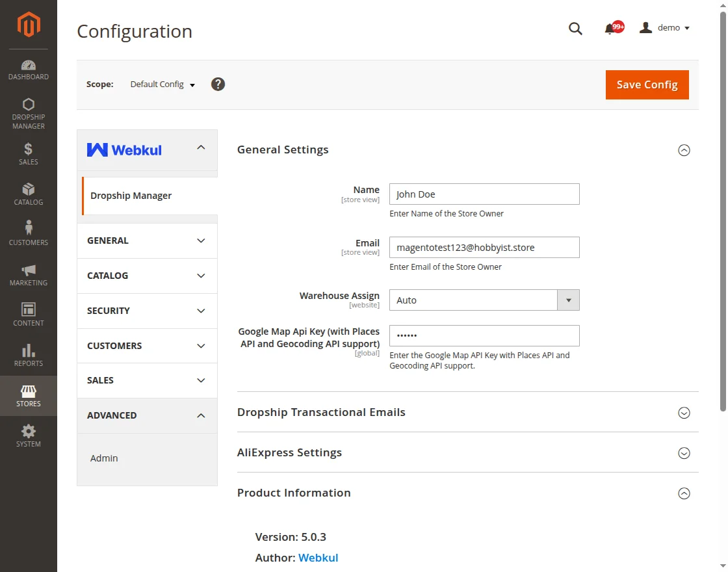Click the page vertical scrollbar
The height and width of the screenshot is (572, 728).
pyautogui.click(x=723, y=211)
